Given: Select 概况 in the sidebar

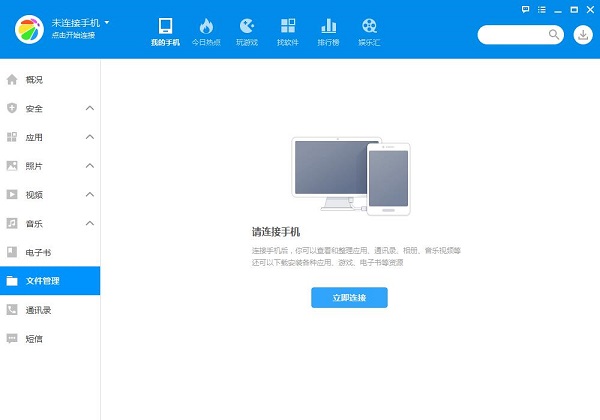Looking at the screenshot, I should tap(35, 79).
